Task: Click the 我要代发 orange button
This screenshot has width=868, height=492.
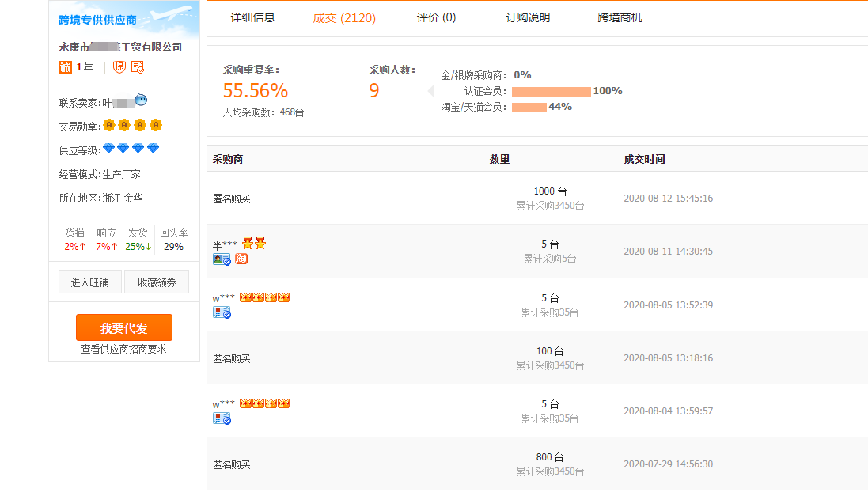Action: coord(124,327)
